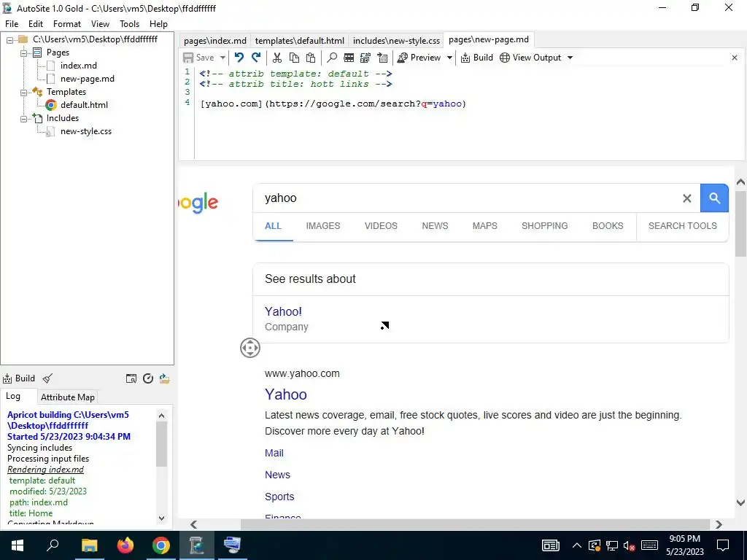Select the VIDEOS search tab
Image resolution: width=747 pixels, height=560 pixels.
(381, 226)
